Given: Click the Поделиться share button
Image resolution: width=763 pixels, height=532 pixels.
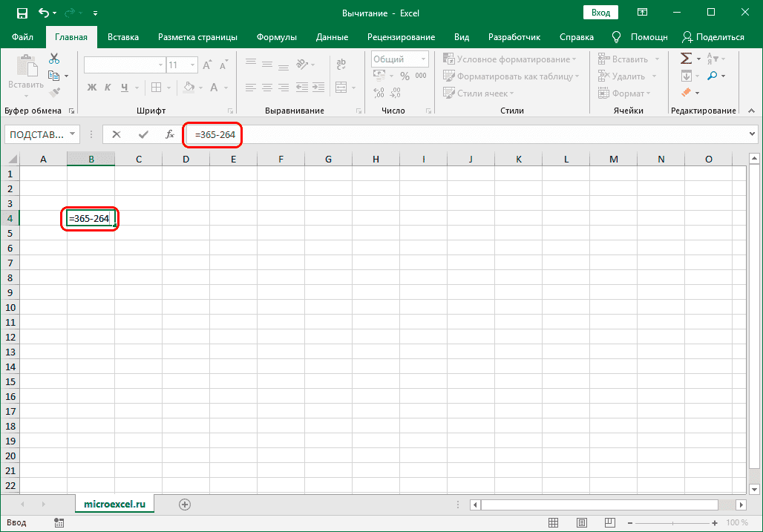Looking at the screenshot, I should [x=713, y=37].
